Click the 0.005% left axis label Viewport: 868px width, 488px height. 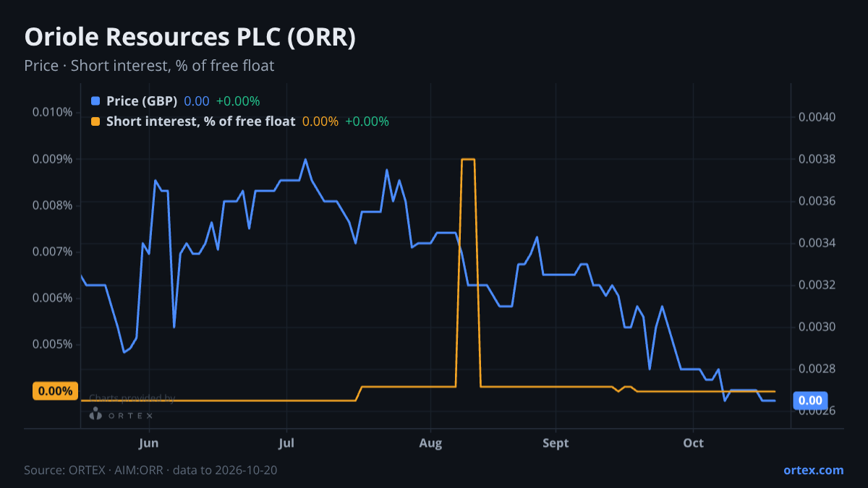click(52, 344)
